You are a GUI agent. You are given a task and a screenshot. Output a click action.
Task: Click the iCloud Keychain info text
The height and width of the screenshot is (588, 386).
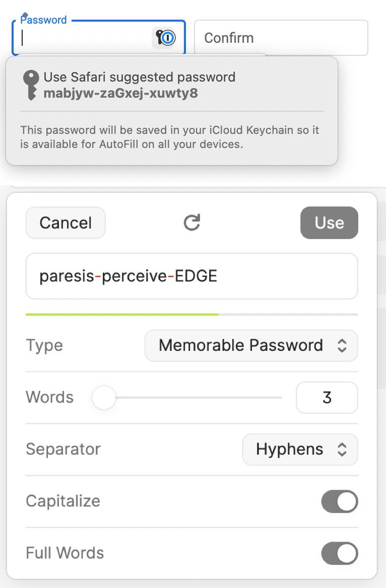pos(170,137)
